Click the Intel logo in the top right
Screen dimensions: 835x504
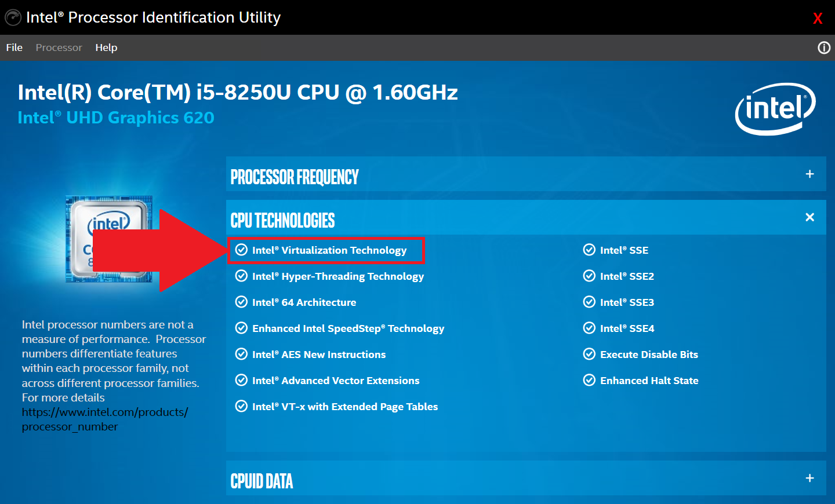click(775, 109)
